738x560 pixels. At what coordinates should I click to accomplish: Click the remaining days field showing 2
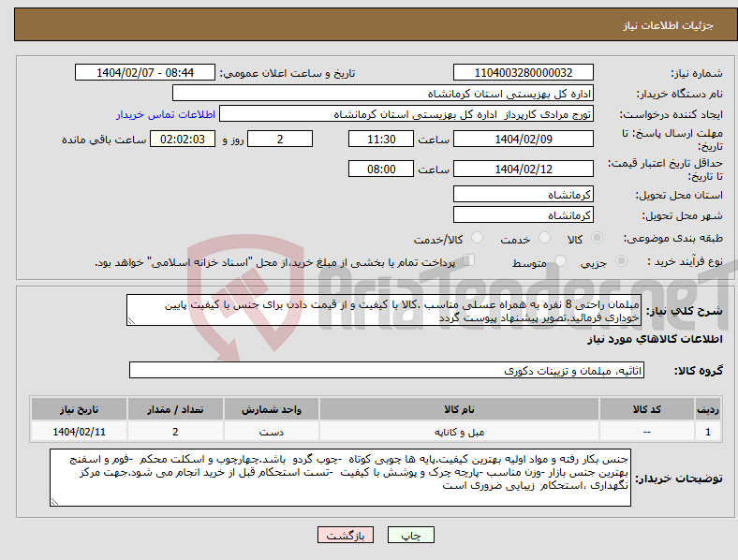coord(280,139)
